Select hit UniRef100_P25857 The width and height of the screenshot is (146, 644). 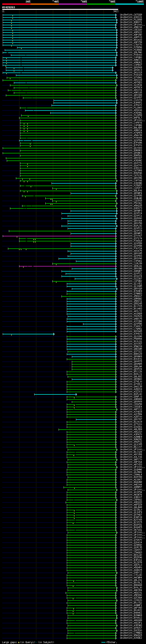tap(131, 186)
